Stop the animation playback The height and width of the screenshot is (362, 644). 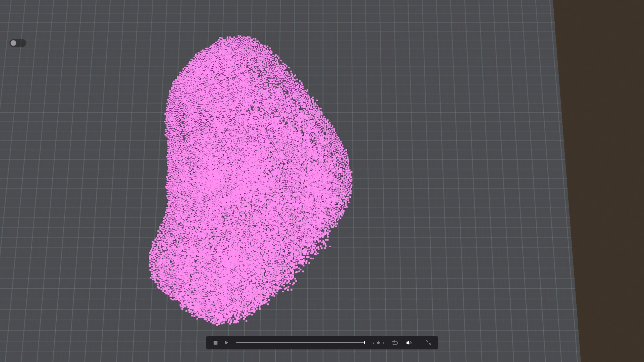point(215,343)
